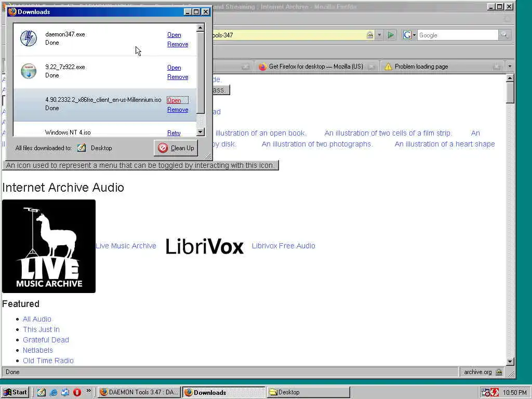Click the security lock icon in status bar
Viewport: 532px width, 399px height.
tap(499, 372)
